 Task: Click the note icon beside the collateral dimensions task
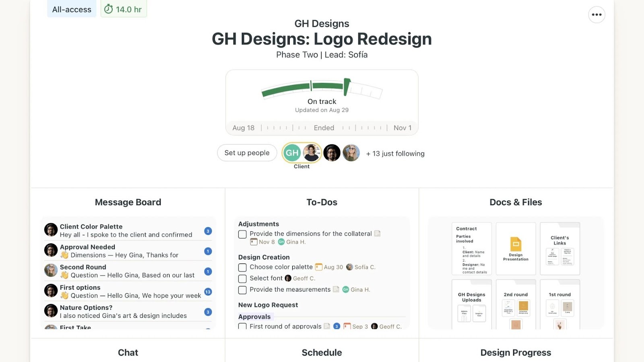pyautogui.click(x=377, y=233)
